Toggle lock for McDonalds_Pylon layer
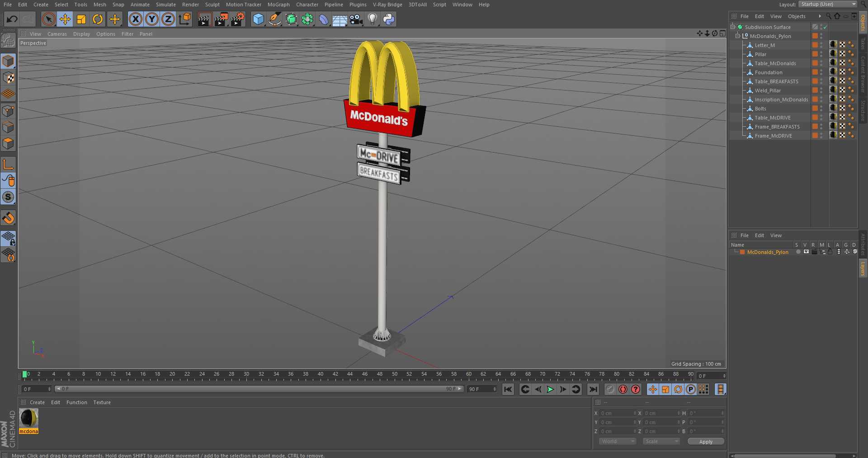The image size is (868, 458). click(830, 252)
